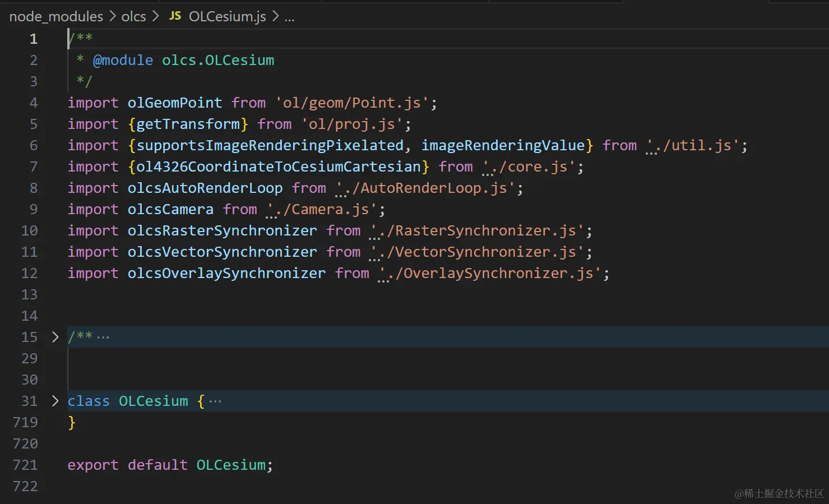Expand the ellipsis after '/**' on line 15
This screenshot has width=829, height=504.
(103, 337)
